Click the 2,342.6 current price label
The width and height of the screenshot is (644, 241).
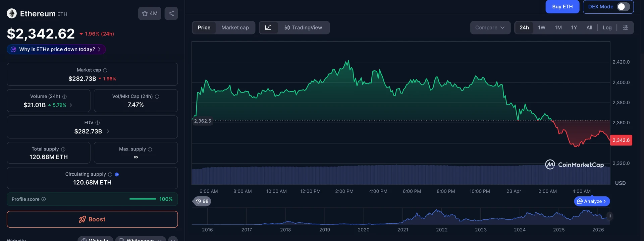point(621,140)
